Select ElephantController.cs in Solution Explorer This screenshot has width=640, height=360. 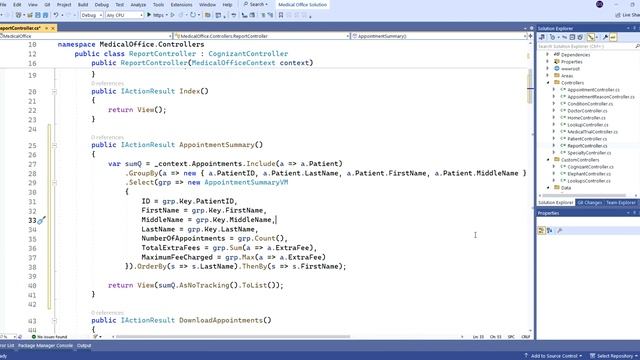[589, 174]
